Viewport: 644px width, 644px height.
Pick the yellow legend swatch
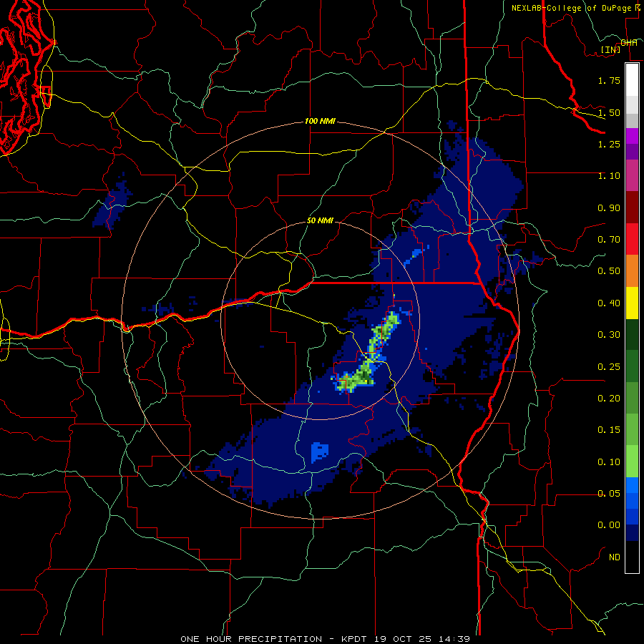coord(632,303)
